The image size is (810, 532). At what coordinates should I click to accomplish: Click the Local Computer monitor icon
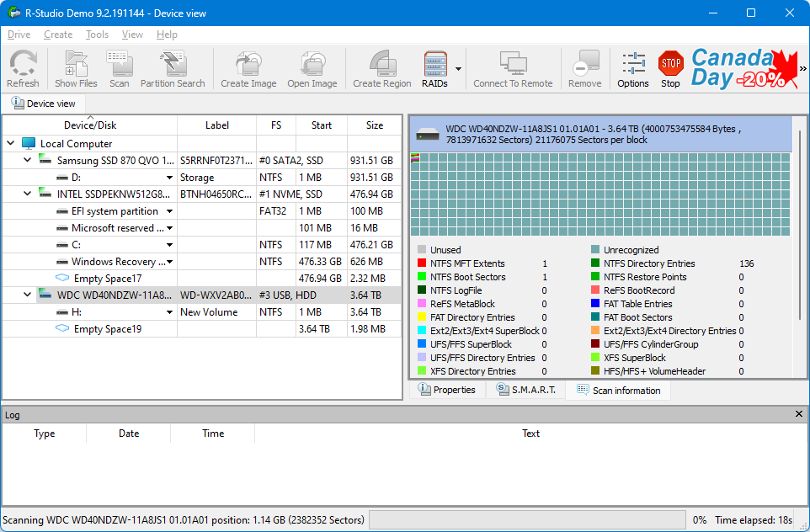(x=29, y=144)
